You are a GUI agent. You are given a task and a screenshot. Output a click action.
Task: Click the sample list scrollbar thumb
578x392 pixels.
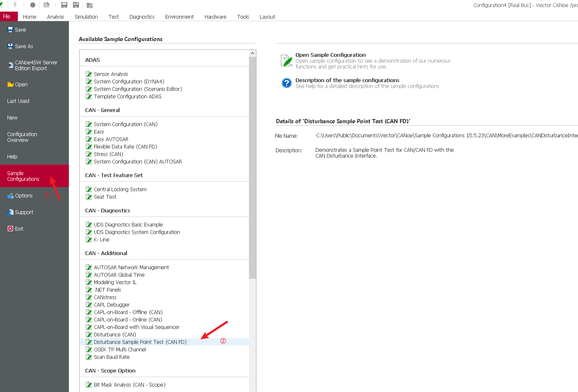pos(252,168)
